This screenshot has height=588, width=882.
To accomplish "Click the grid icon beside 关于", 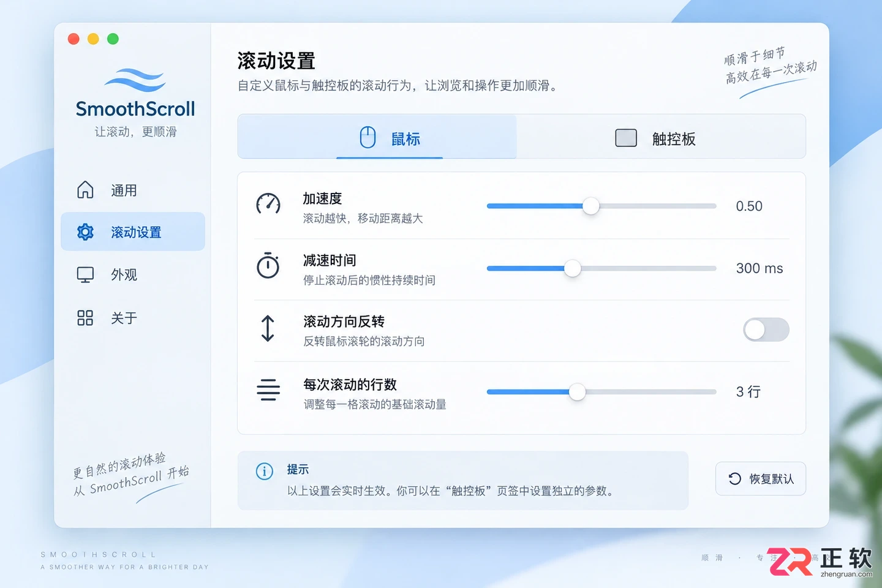I will [x=85, y=318].
